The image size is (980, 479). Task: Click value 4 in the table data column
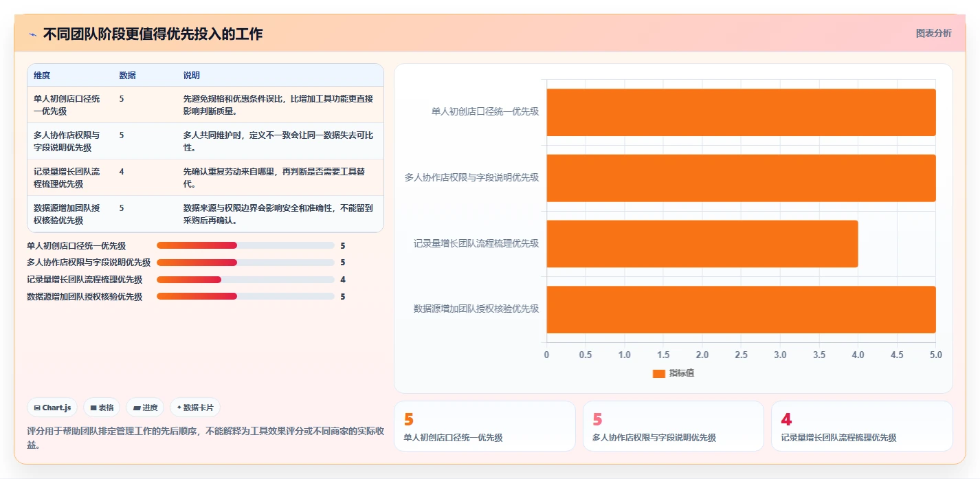[122, 172]
